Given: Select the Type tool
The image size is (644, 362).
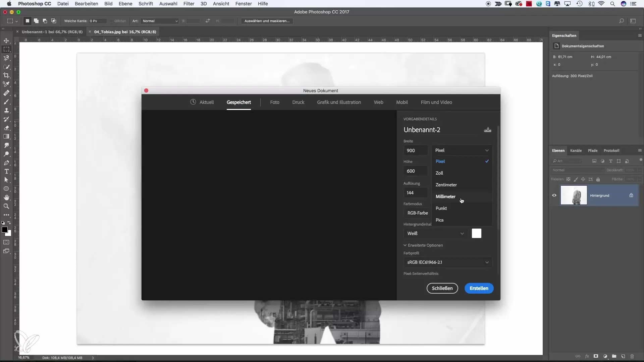Looking at the screenshot, I should pos(6,171).
